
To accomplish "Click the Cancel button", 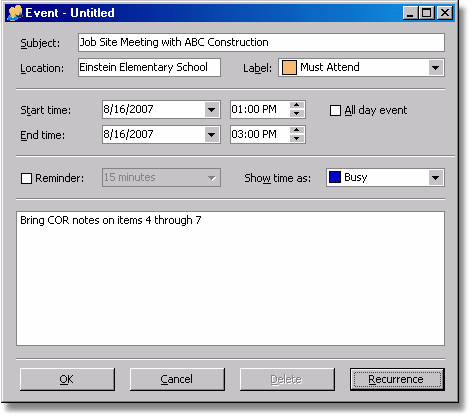I will (177, 379).
